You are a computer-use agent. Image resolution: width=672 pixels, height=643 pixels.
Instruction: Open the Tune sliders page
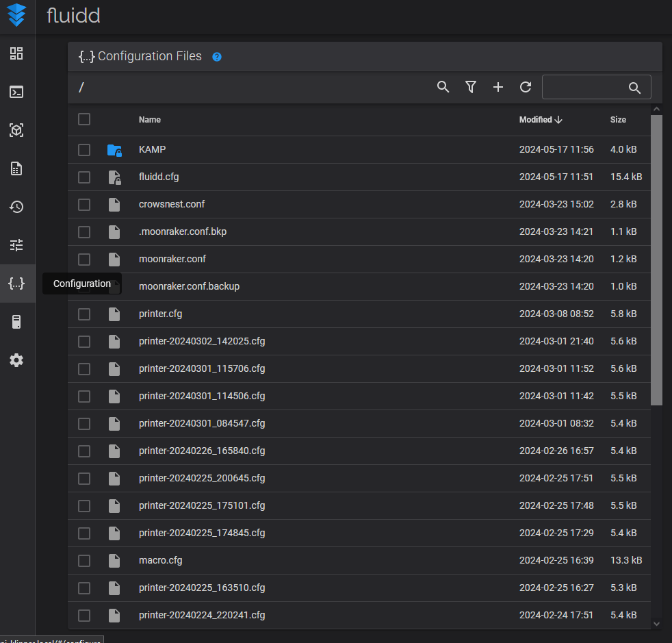16,245
